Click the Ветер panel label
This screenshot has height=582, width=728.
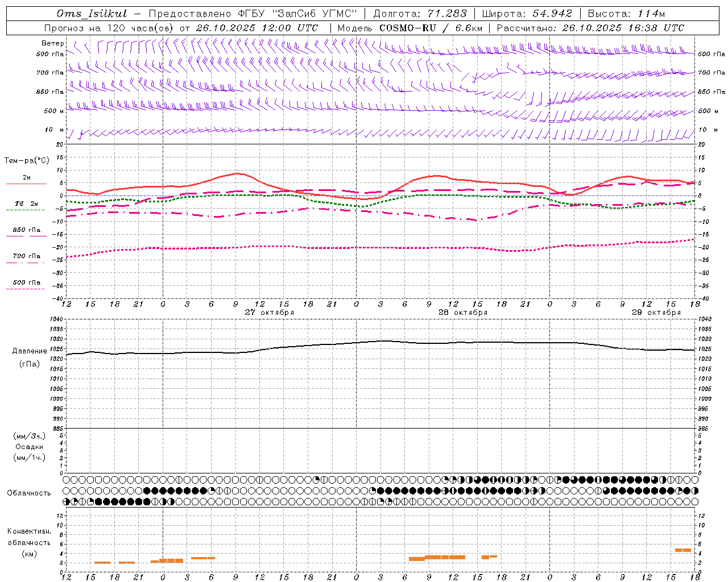tap(52, 43)
